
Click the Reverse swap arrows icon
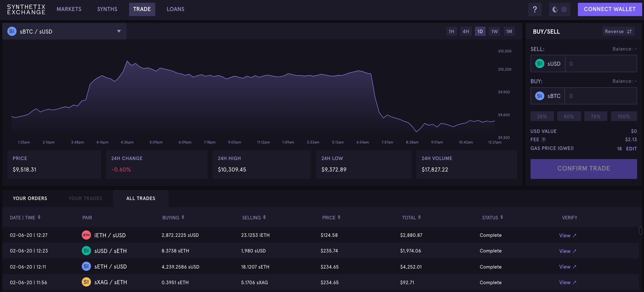[x=629, y=31]
